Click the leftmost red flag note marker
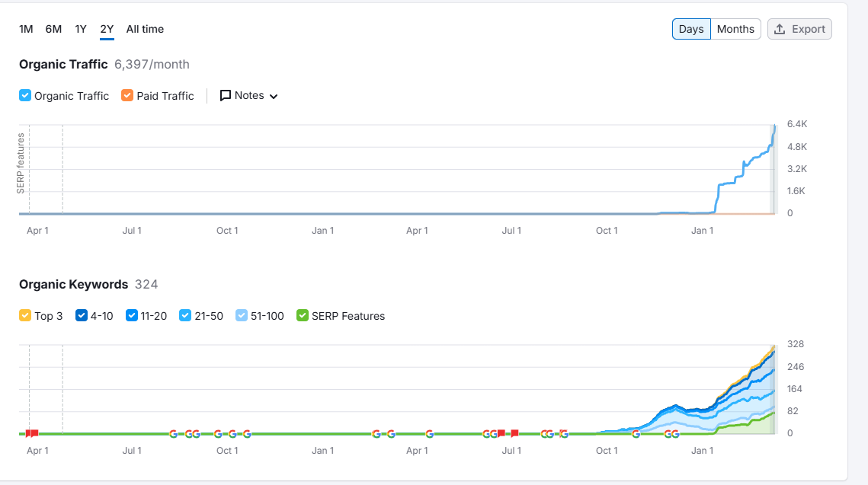 tap(28, 433)
